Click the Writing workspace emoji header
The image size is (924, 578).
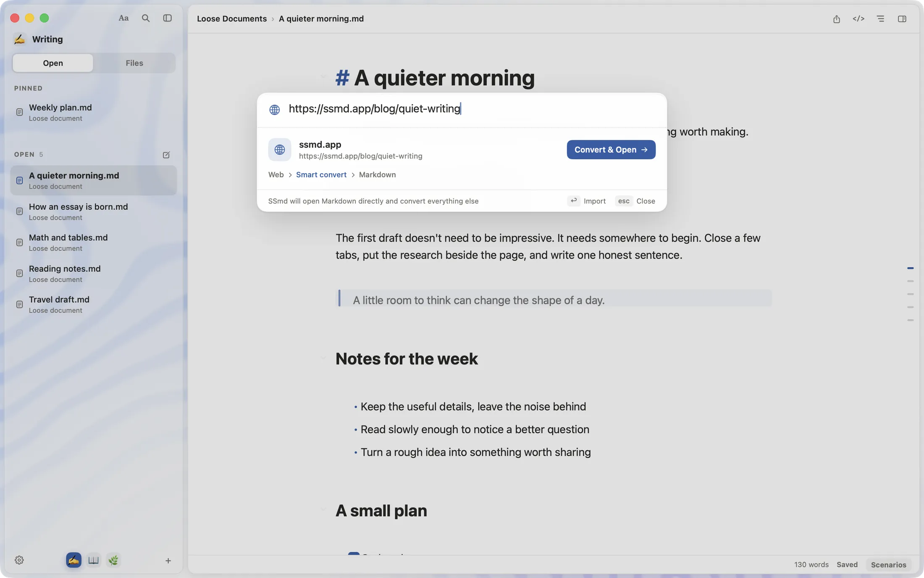tap(19, 39)
